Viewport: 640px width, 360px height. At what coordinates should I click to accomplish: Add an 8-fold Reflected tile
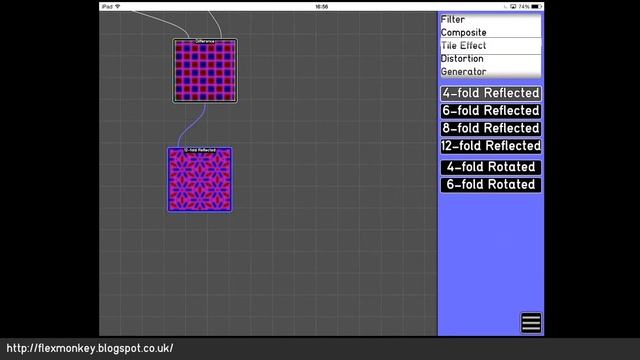(x=491, y=129)
